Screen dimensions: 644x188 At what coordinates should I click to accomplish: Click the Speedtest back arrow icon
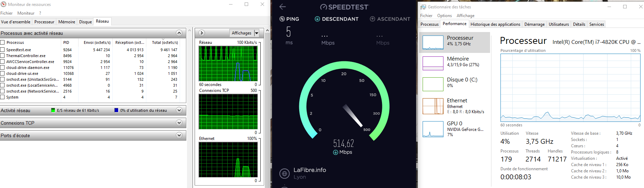point(283,7)
